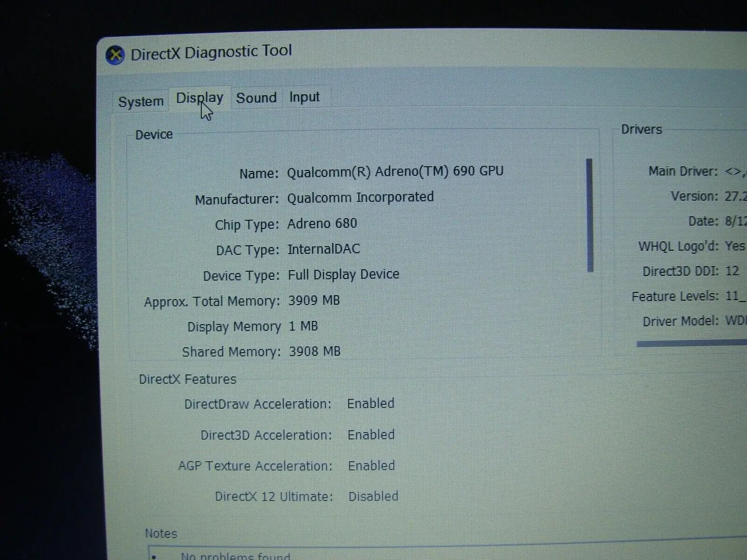The height and width of the screenshot is (560, 747).
Task: Select the Display tab
Action: [200, 98]
